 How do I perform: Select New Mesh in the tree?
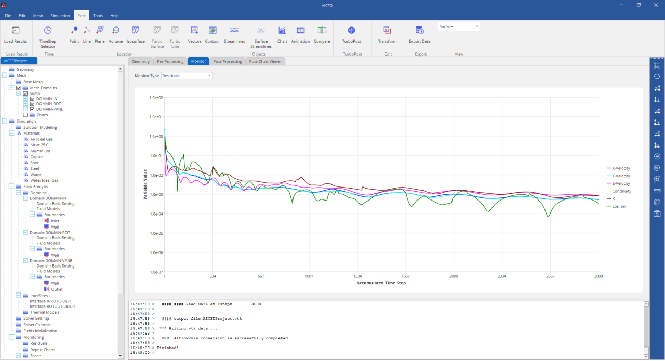[33, 81]
